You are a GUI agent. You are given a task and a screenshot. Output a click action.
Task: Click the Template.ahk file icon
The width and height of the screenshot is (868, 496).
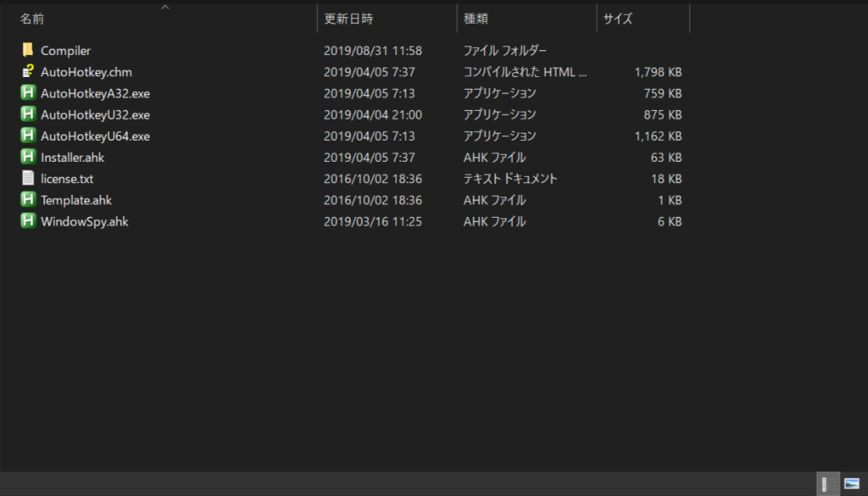(28, 200)
